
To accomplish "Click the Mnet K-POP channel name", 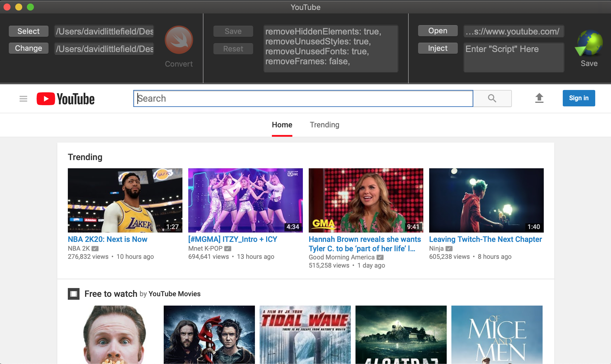I will tap(206, 249).
